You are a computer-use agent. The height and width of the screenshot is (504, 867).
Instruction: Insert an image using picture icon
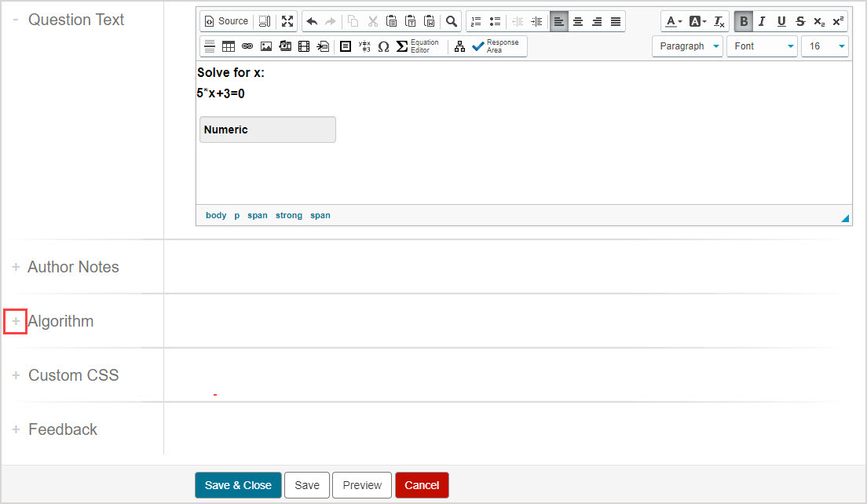click(x=266, y=46)
